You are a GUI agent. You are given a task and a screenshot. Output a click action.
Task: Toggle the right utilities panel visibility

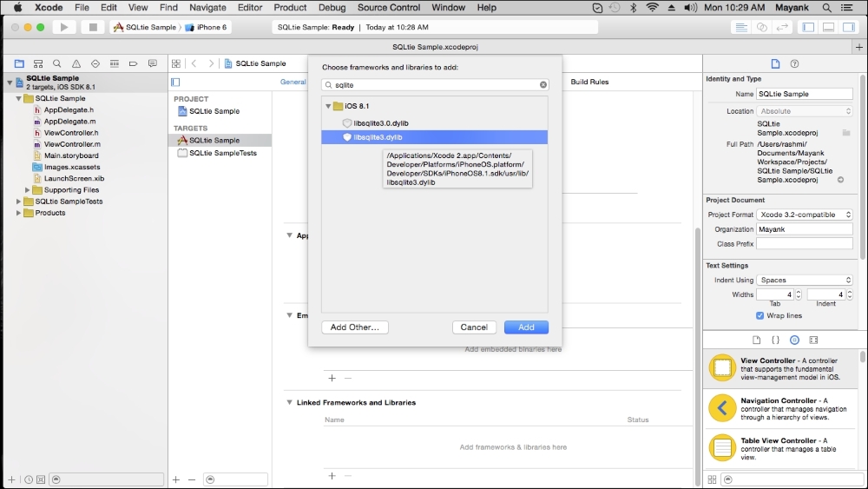pos(850,27)
